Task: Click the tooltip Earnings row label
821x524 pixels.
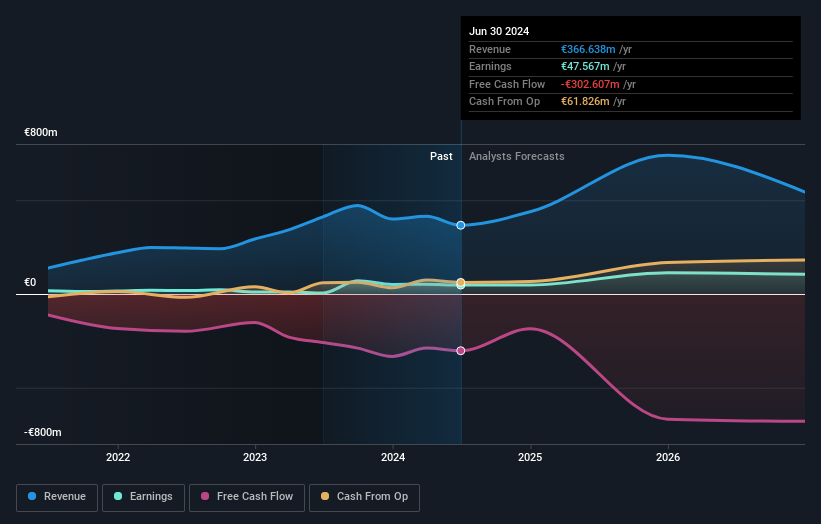Action: 490,66
